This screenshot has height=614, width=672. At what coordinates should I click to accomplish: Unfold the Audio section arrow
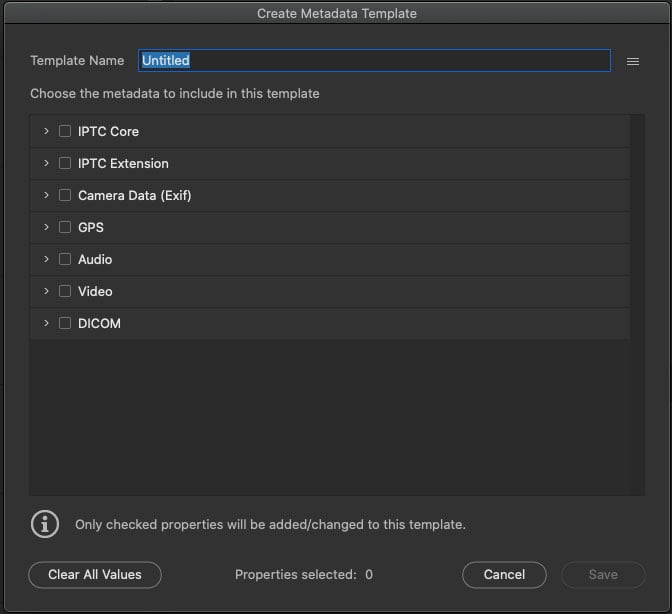coord(46,259)
